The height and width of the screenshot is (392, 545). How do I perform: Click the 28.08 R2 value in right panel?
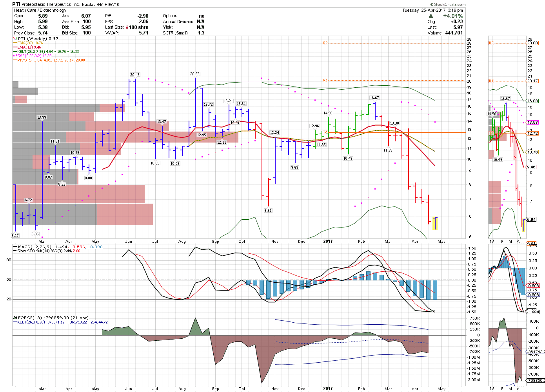532,43
